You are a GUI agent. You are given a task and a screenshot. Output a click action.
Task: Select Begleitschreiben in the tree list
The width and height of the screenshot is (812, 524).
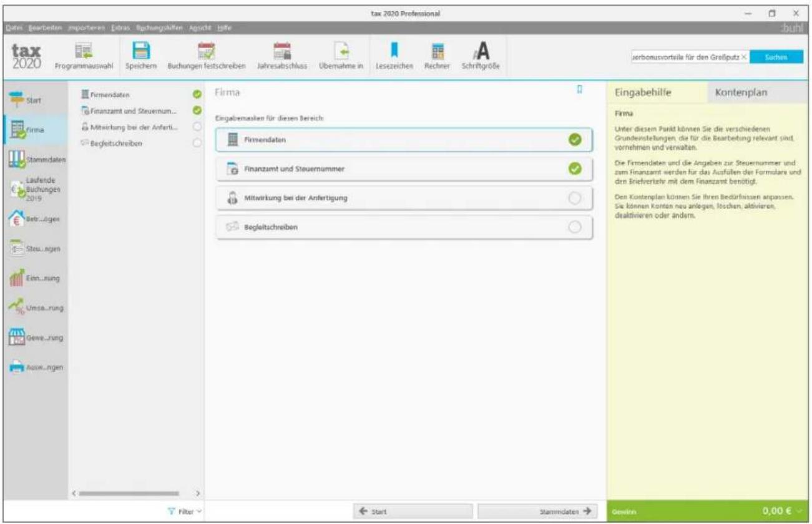tap(112, 143)
